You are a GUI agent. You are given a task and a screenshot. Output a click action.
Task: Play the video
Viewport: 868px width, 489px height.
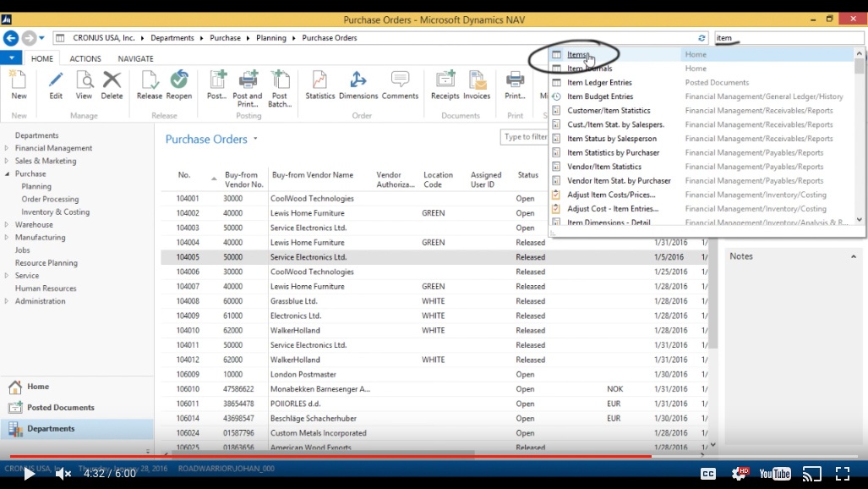30,474
